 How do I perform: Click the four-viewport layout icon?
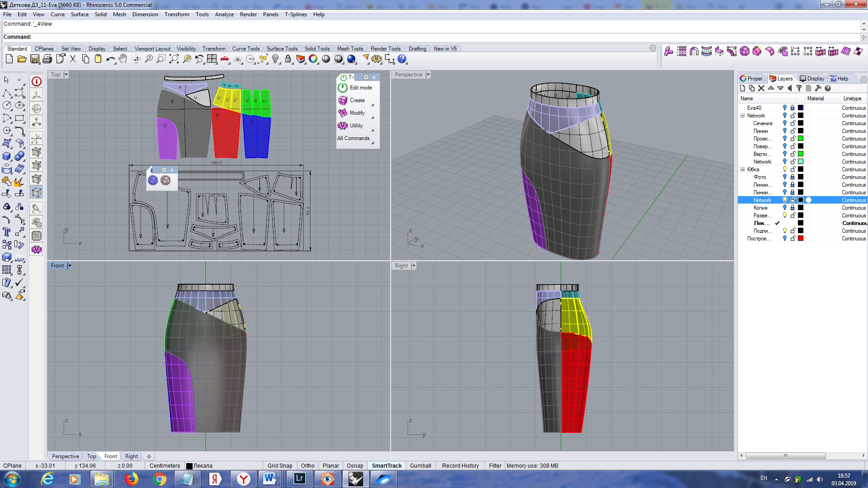point(212,59)
